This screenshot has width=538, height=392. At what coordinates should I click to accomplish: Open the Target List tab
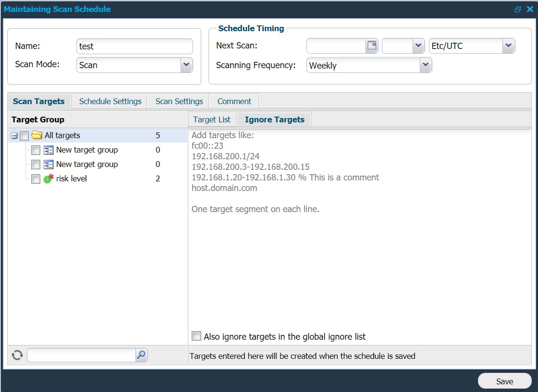(x=211, y=119)
